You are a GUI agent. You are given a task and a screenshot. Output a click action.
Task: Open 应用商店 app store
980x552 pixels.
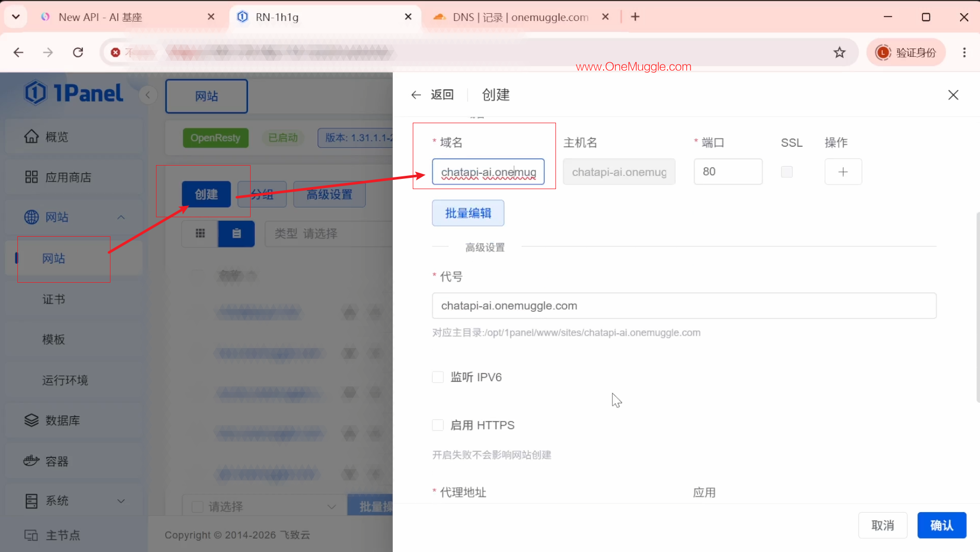(74, 177)
